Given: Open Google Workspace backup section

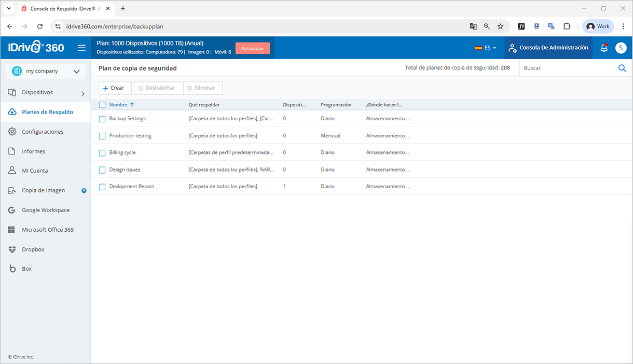Looking at the screenshot, I should pyautogui.click(x=46, y=209).
